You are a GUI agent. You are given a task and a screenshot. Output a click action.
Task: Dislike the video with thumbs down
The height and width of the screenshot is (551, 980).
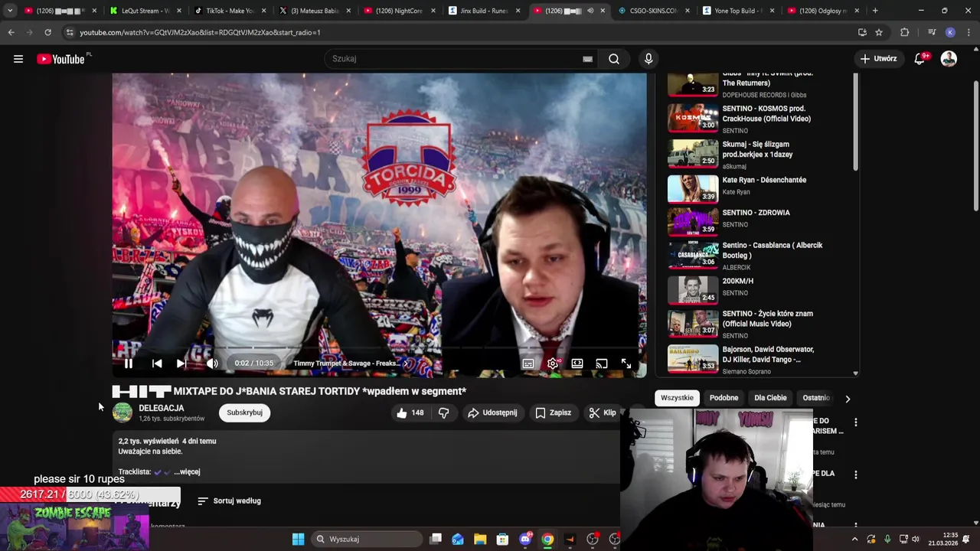click(443, 412)
